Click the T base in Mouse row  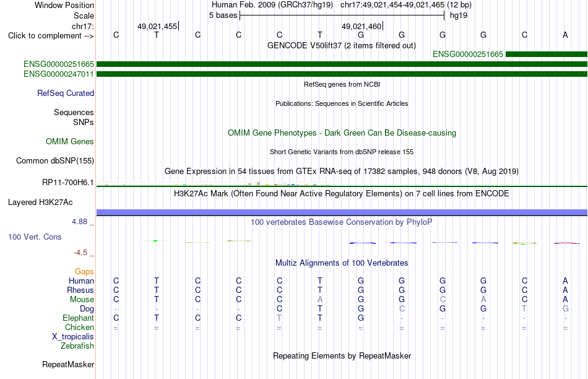[157, 300]
